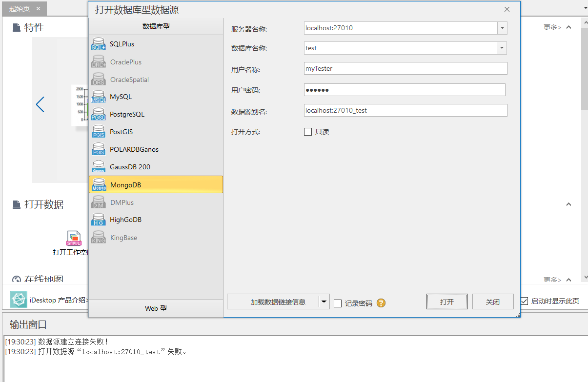This screenshot has height=382, width=588.
Task: Open the iDesktop 产品介绍 link
Action: click(58, 300)
